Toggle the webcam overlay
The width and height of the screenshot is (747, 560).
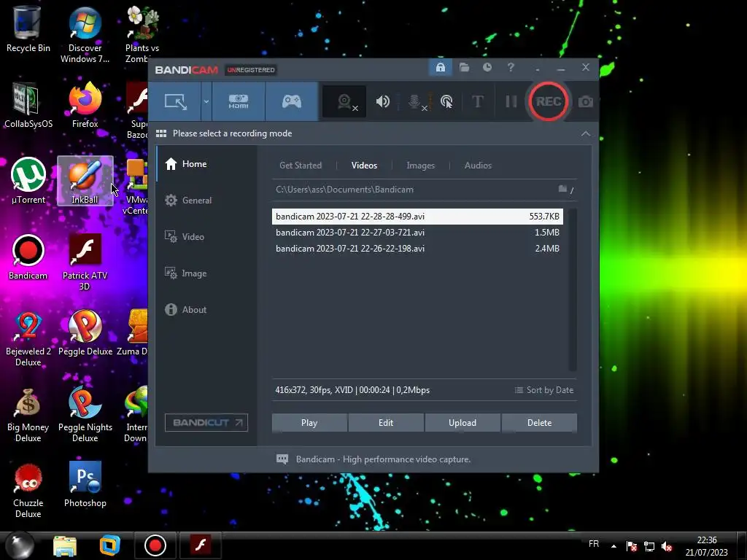[344, 101]
